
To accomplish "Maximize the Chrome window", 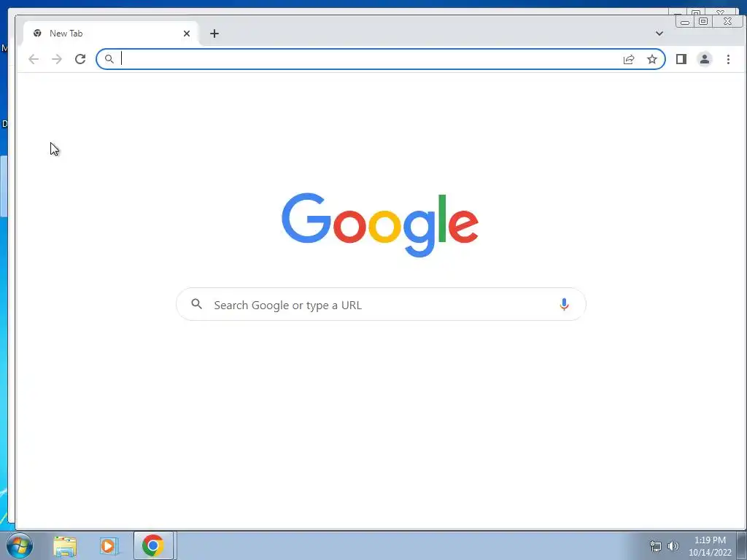I will pos(703,21).
